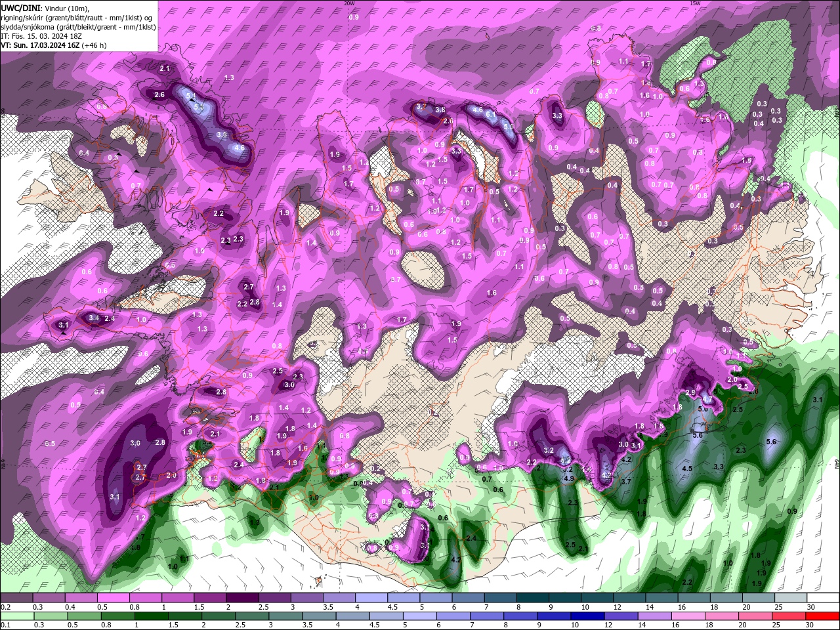The image size is (840, 630).
Task: Click the 30 label on the top legend row
Action: (811, 607)
